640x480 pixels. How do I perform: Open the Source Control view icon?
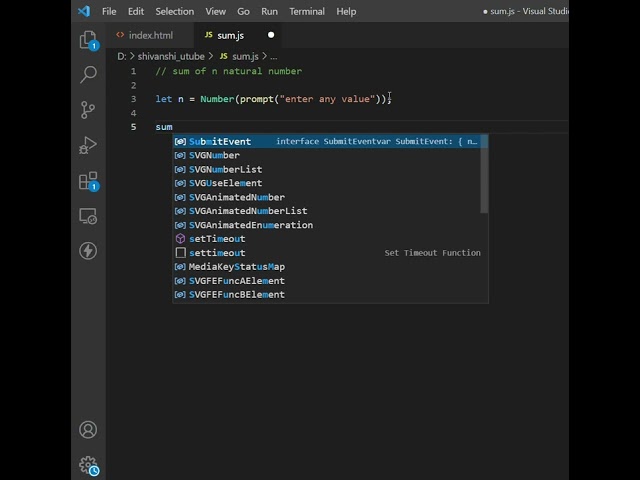[x=88, y=110]
